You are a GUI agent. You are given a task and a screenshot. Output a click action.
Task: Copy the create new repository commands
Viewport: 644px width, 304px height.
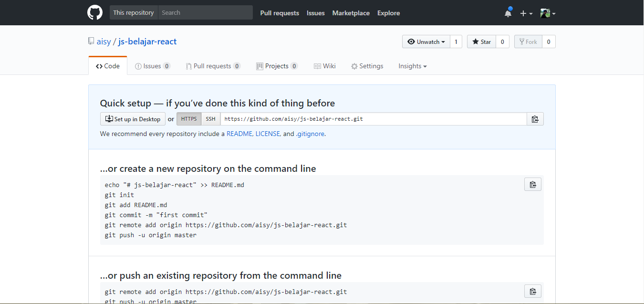tap(533, 184)
